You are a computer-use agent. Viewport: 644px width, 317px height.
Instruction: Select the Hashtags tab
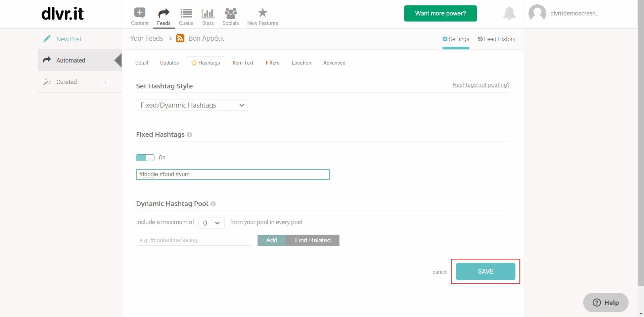pos(205,63)
